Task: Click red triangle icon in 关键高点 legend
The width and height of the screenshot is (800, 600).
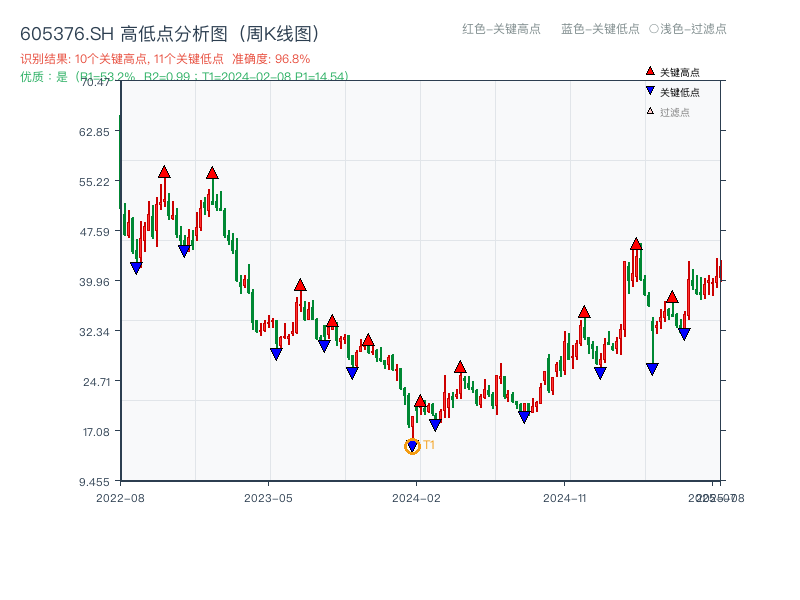Action: click(650, 71)
